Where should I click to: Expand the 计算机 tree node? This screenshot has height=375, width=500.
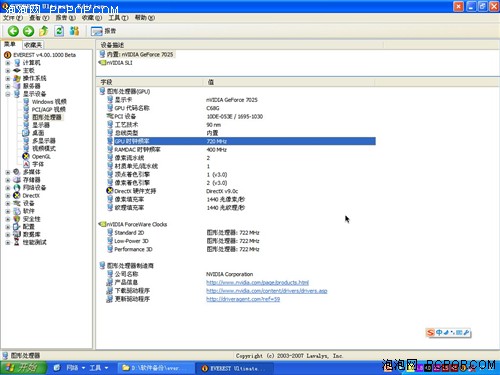coord(8,63)
